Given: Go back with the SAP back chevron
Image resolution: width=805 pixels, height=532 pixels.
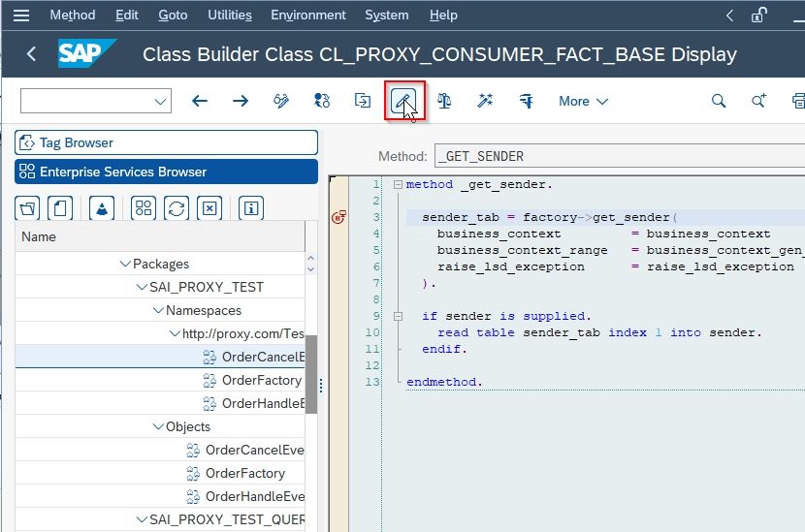Looking at the screenshot, I should 31,54.
